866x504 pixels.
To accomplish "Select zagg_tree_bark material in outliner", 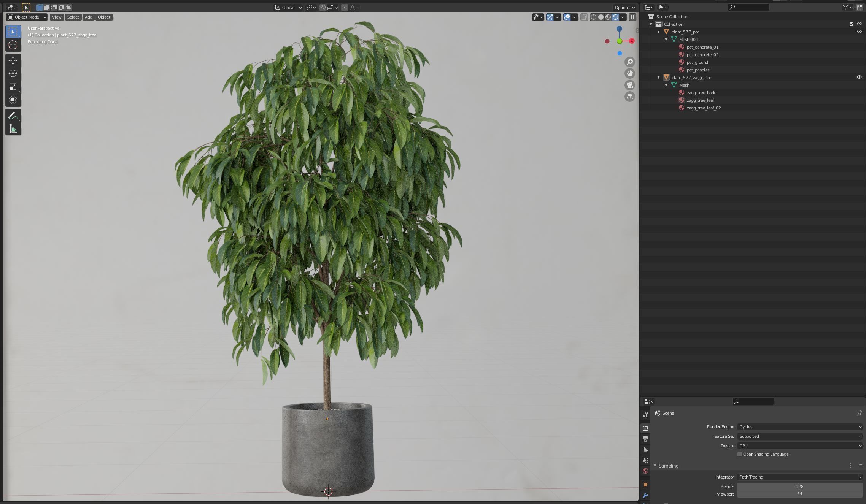I will point(701,93).
